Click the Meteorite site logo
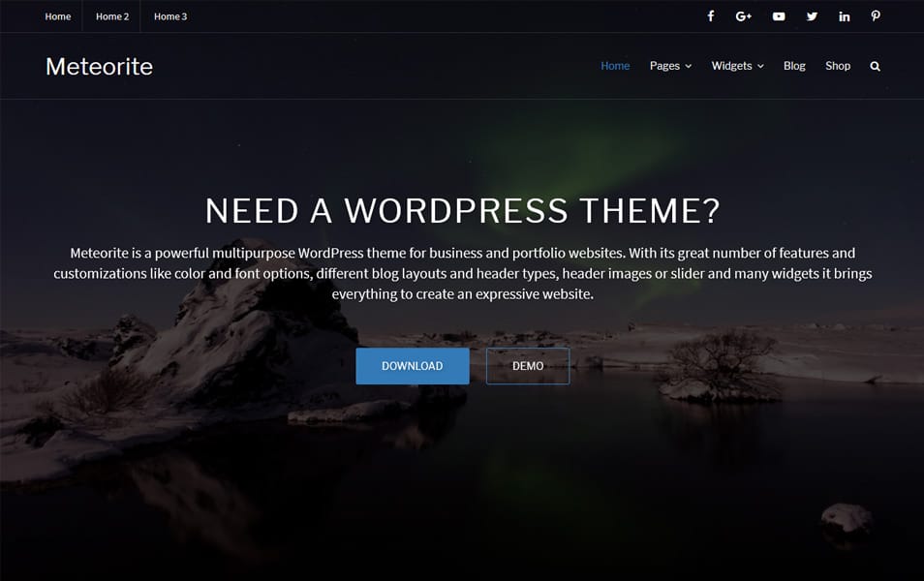 [99, 67]
